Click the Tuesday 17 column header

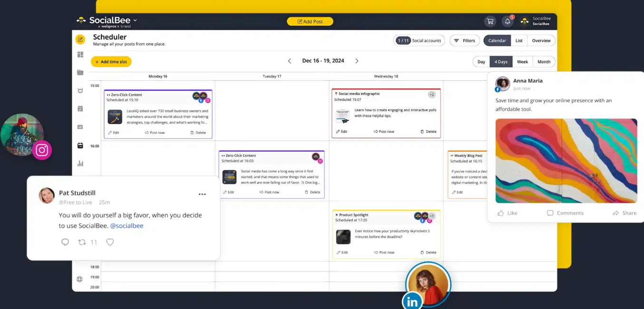tap(272, 76)
